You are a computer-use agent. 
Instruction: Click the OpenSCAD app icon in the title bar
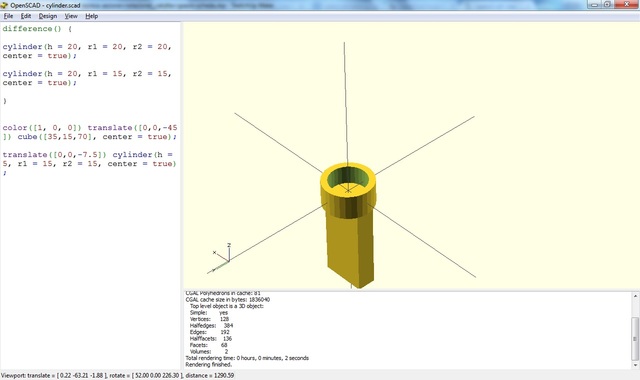click(x=4, y=5)
